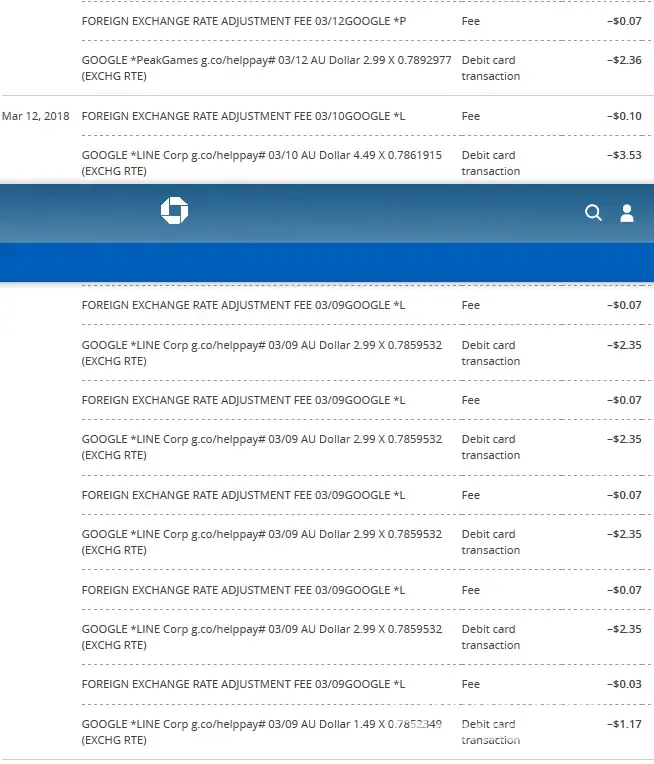Click the "Fee" type label beside −$0.03
This screenshot has height=764, width=654.
[471, 684]
